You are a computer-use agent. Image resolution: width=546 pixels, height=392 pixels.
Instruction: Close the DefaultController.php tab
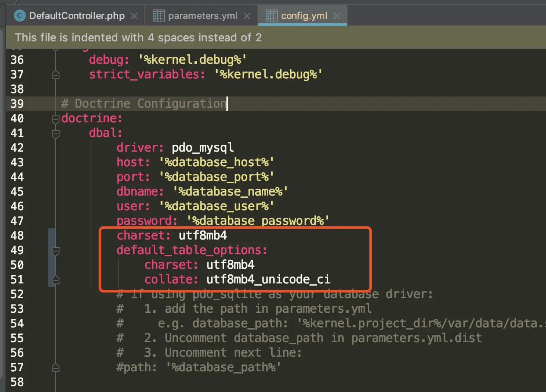[x=134, y=16]
